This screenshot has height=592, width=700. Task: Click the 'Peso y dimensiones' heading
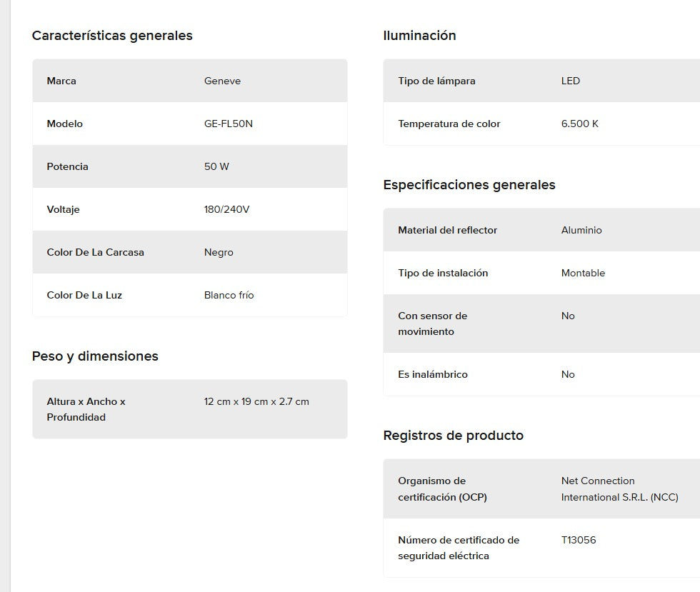[95, 356]
